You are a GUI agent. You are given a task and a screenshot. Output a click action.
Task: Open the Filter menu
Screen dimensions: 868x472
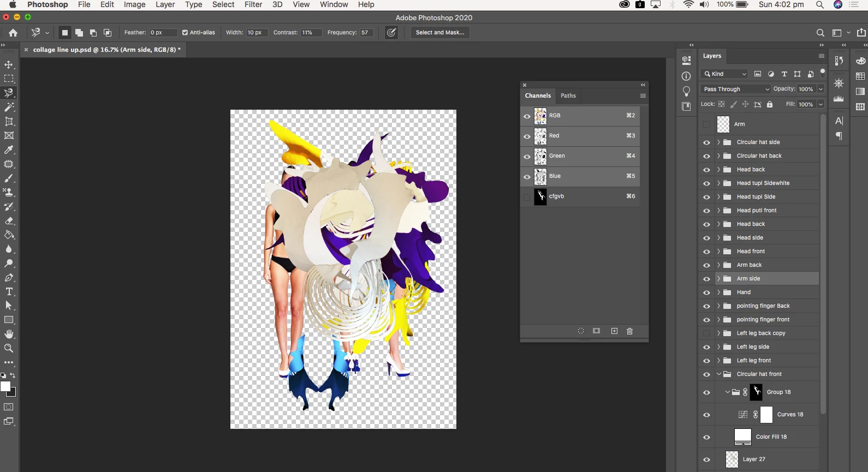(253, 4)
